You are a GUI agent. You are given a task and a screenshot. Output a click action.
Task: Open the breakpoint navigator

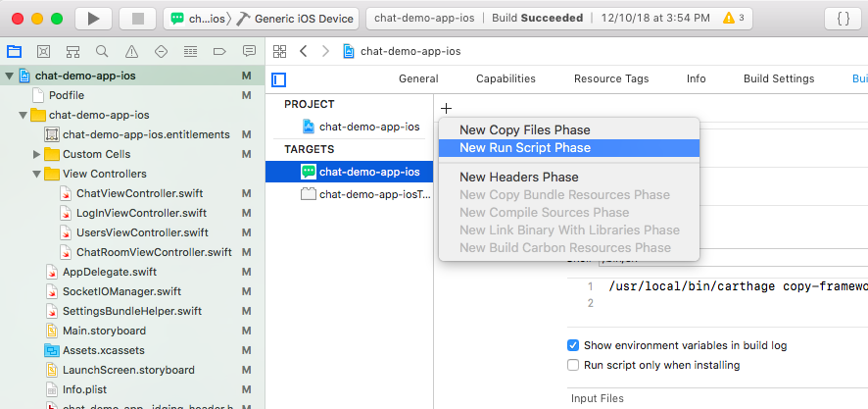coord(219,52)
